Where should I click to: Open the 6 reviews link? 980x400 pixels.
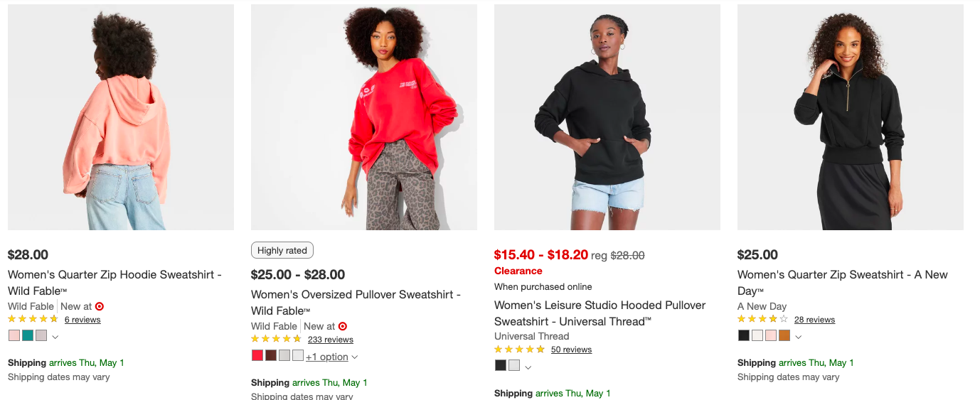point(82,320)
